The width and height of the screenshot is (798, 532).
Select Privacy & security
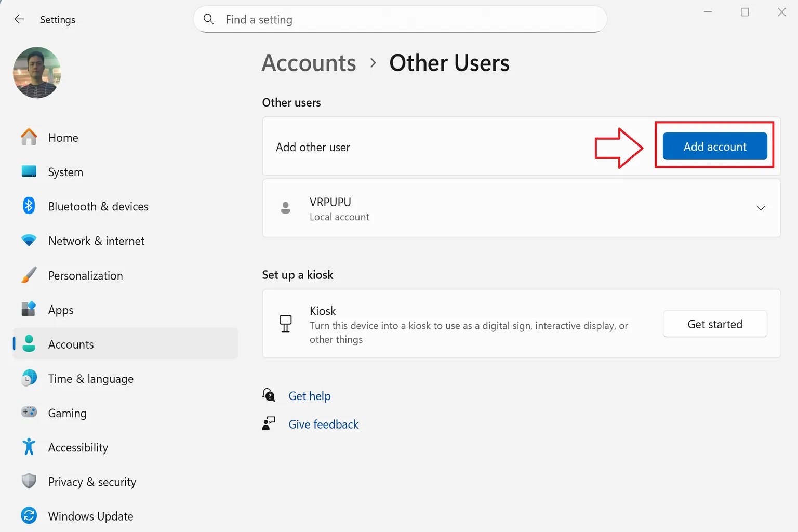125,481
